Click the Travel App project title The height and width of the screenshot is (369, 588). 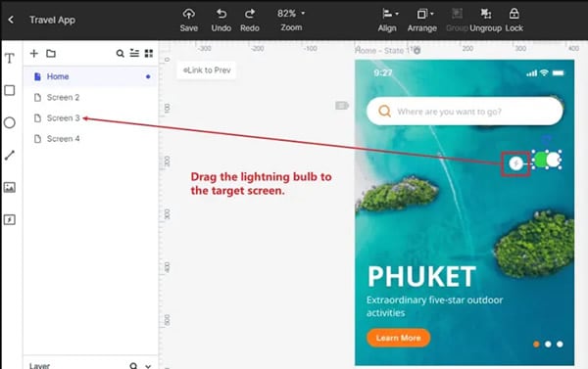coord(52,20)
